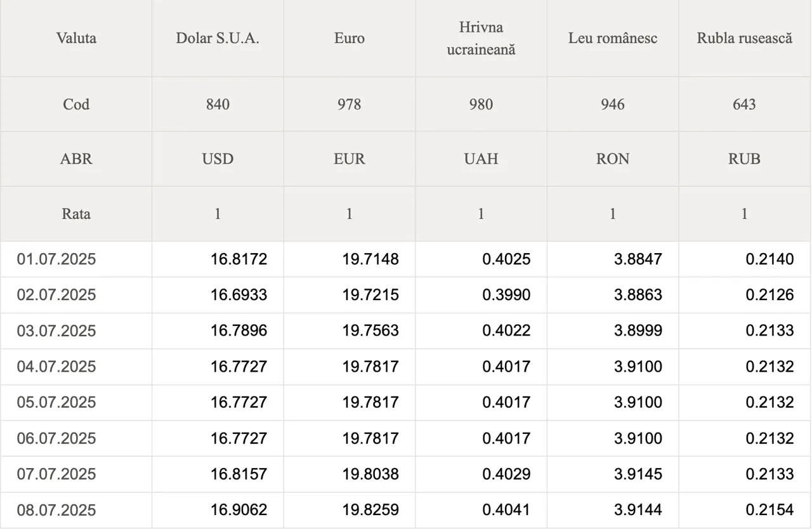812x529 pixels.
Task: Click the 01.07.2025 date row
Action: tap(406, 259)
